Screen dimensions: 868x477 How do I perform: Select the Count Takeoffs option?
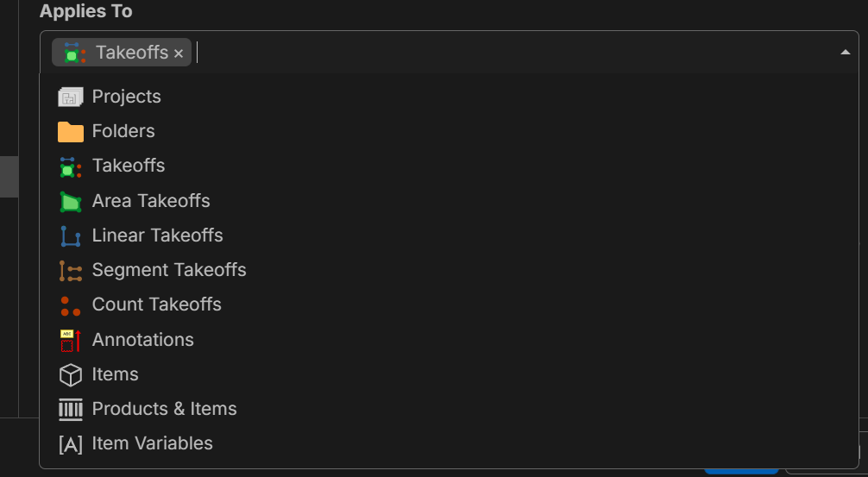point(156,304)
